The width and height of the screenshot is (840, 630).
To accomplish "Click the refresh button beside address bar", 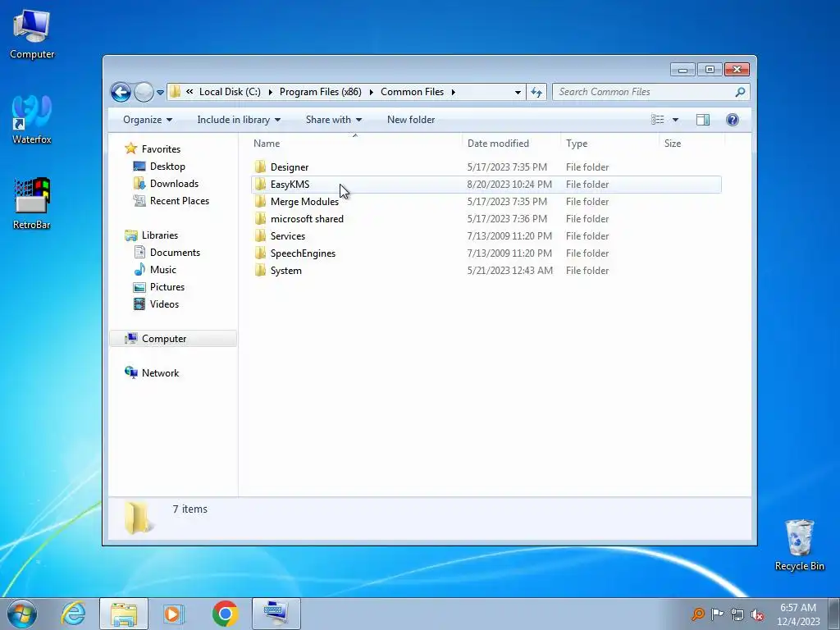I will (536, 92).
